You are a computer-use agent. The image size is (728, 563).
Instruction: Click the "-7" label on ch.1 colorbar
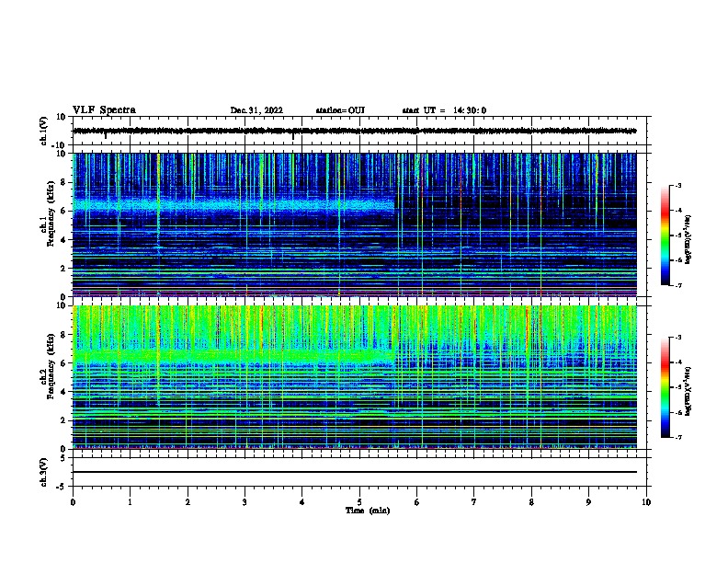(678, 285)
